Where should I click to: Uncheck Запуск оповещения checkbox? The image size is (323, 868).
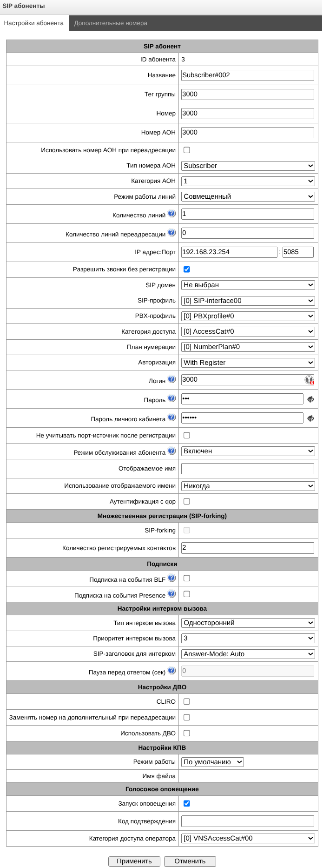(187, 804)
